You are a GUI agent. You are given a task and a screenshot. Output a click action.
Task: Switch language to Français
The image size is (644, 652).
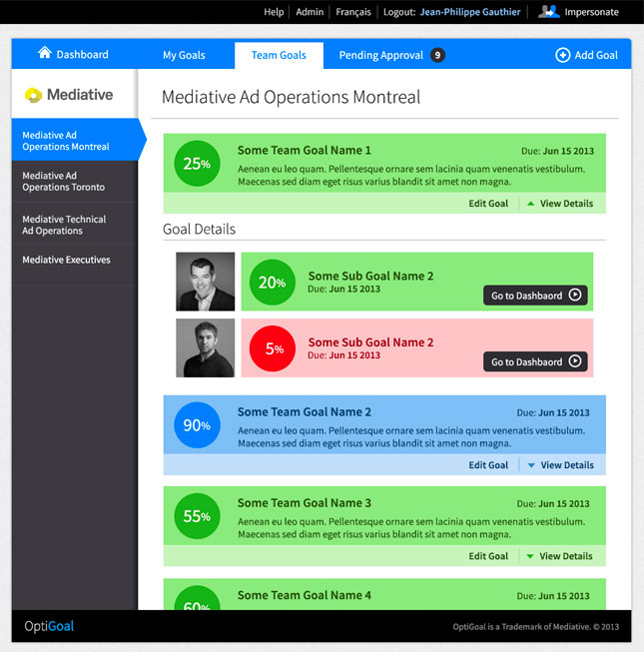(353, 12)
